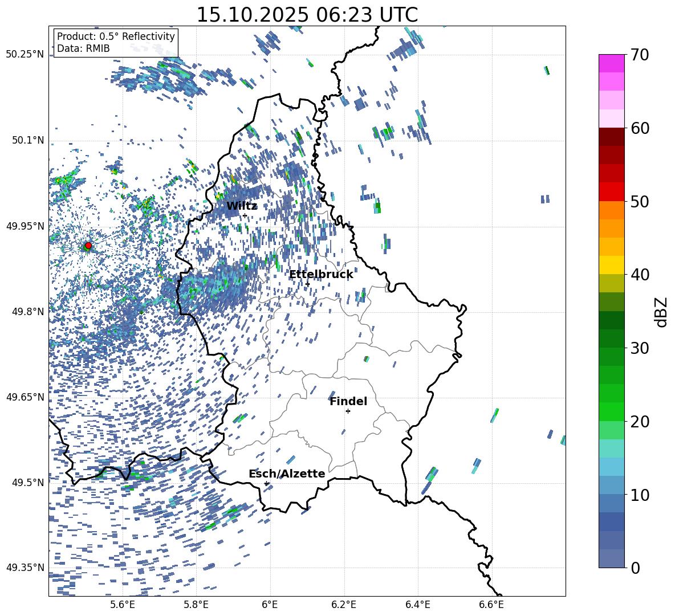The image size is (675, 616).
Task: Click the 49.35°N latitude label
Action: click(25, 568)
